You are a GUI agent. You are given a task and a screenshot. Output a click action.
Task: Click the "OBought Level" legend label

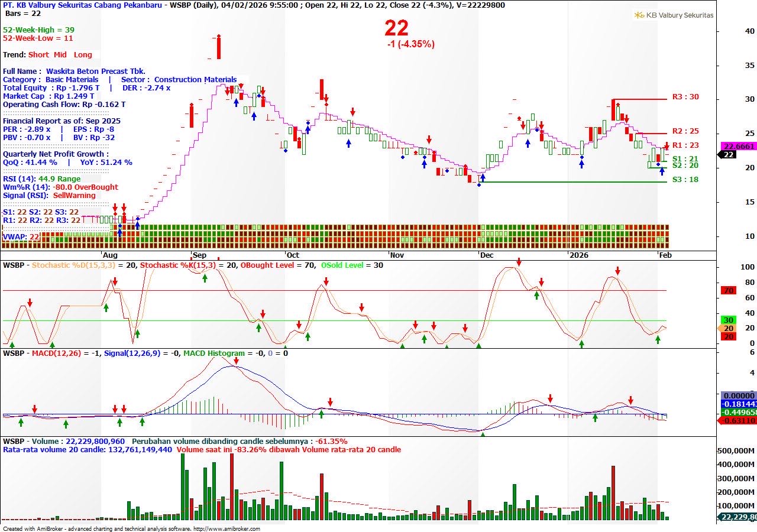point(266,265)
